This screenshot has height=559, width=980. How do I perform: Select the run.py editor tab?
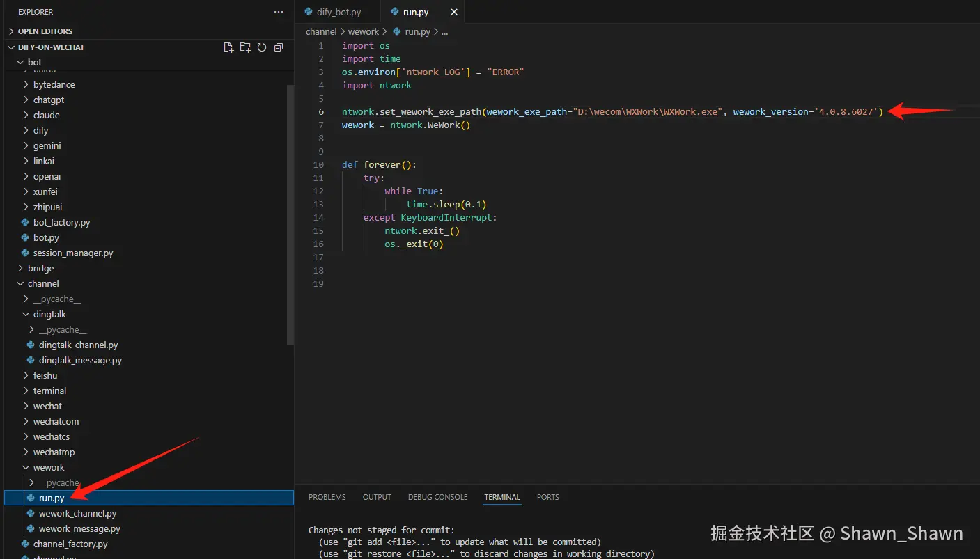click(x=422, y=12)
